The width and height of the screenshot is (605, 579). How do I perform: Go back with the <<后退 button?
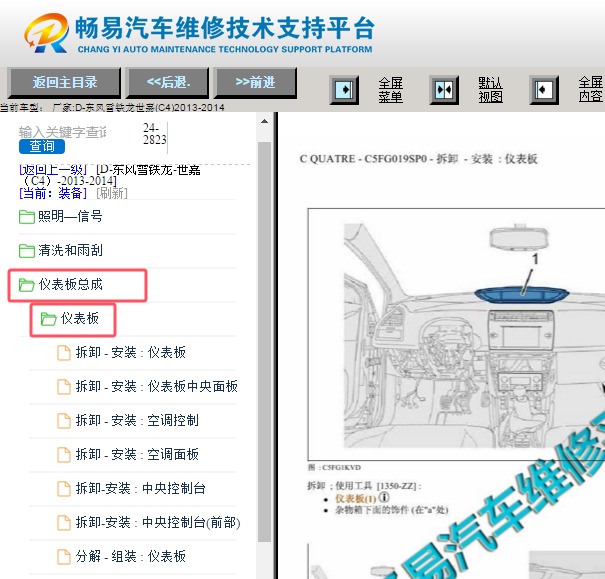[x=167, y=82]
